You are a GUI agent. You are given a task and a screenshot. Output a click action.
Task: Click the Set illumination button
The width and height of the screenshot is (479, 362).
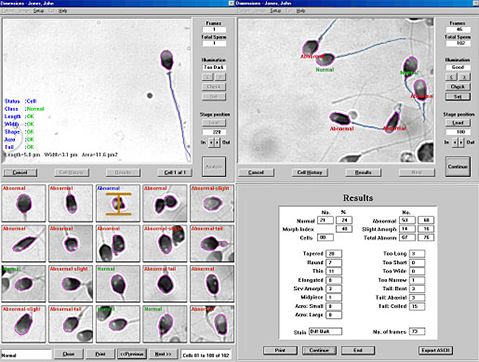[x=458, y=97]
